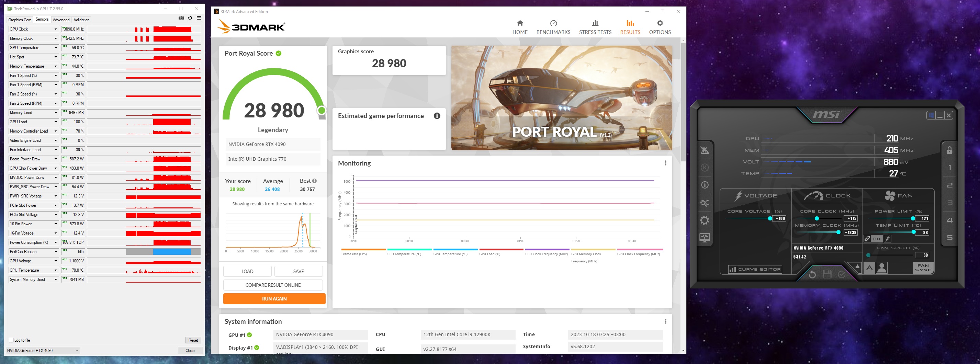980x364 pixels.
Task: Click the Load result button
Action: [x=247, y=271]
